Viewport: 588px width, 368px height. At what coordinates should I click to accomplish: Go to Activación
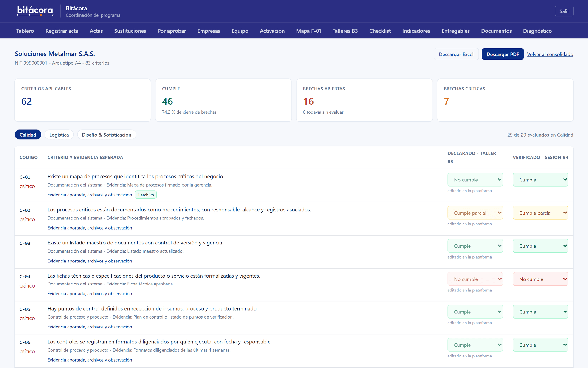(x=272, y=31)
